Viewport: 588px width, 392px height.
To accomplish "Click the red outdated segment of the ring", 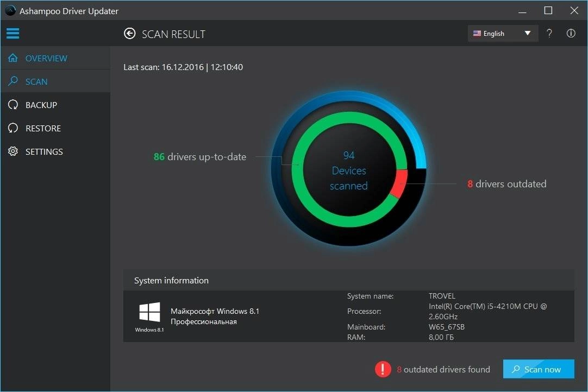I will pyautogui.click(x=399, y=184).
